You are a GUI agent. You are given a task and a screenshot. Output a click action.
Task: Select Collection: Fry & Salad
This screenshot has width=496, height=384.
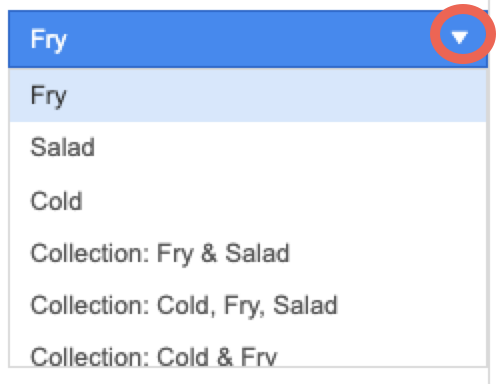click(x=248, y=253)
